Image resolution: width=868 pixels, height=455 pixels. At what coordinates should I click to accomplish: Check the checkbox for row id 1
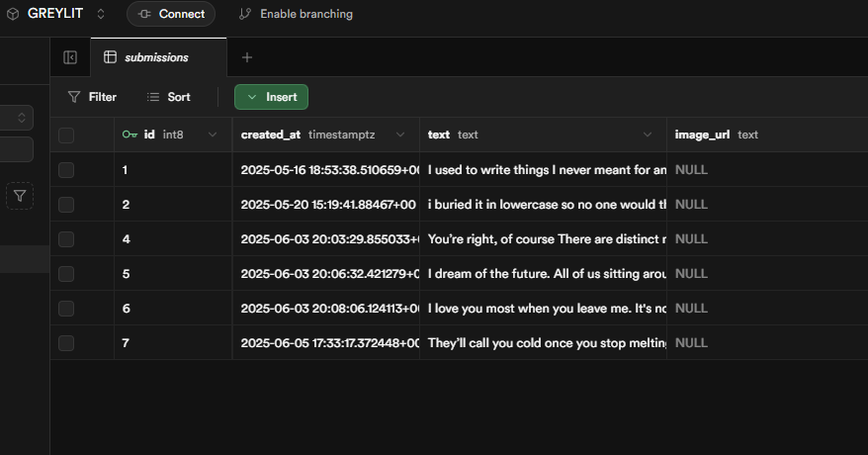66,170
